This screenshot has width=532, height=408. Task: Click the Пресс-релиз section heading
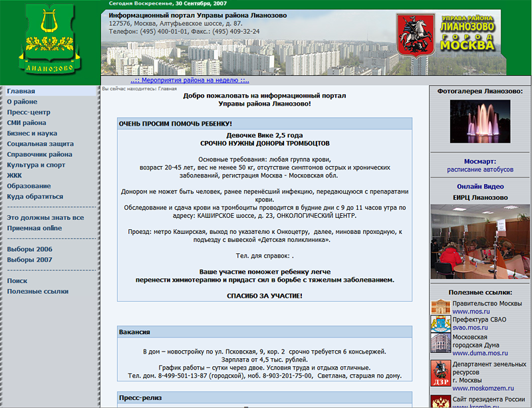[140, 398]
